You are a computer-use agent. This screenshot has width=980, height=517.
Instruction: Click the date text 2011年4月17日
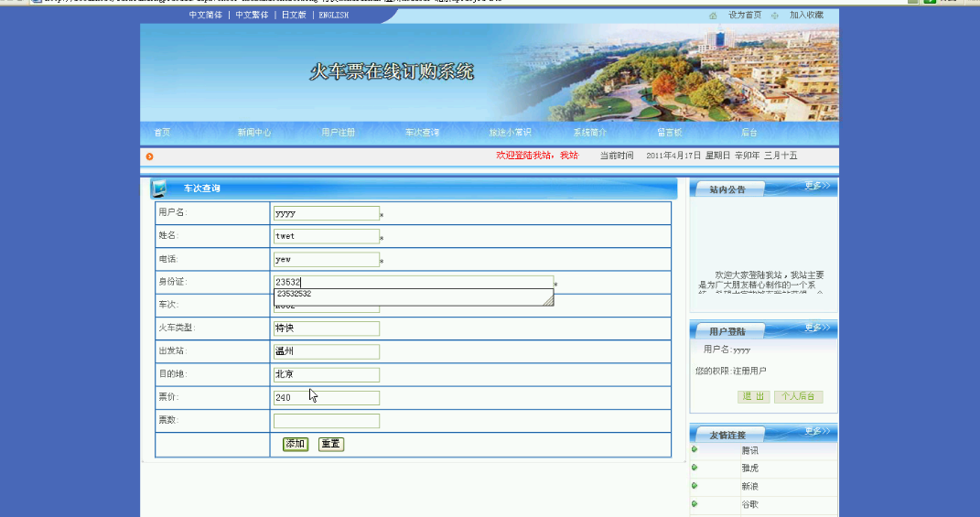(673, 156)
